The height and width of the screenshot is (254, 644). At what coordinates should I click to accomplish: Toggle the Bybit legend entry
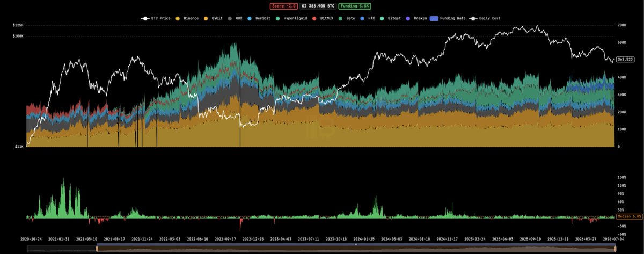pyautogui.click(x=214, y=18)
